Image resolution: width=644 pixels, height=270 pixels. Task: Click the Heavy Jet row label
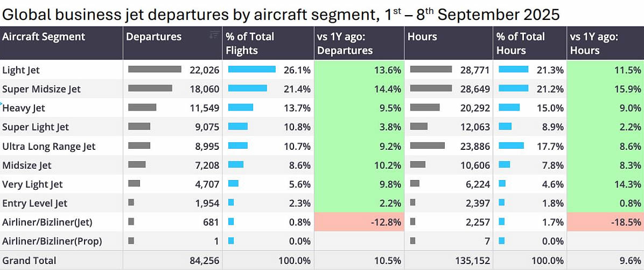point(24,108)
